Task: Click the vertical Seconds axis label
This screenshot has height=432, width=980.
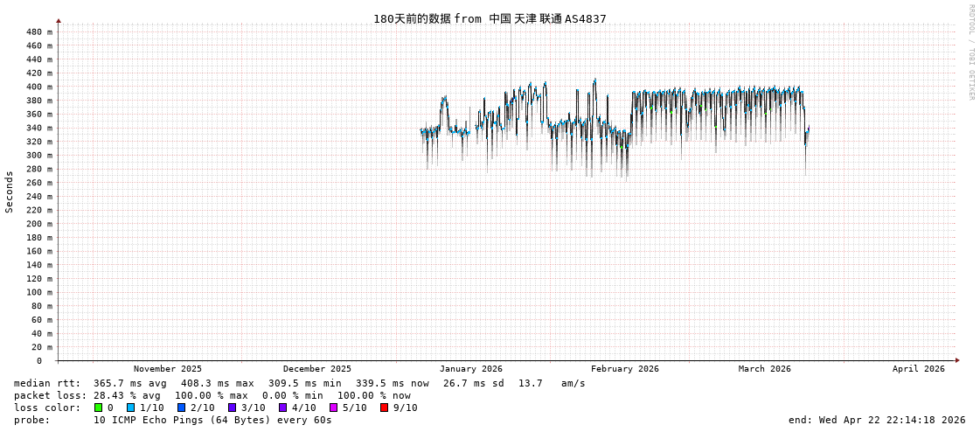Action: pos(10,192)
